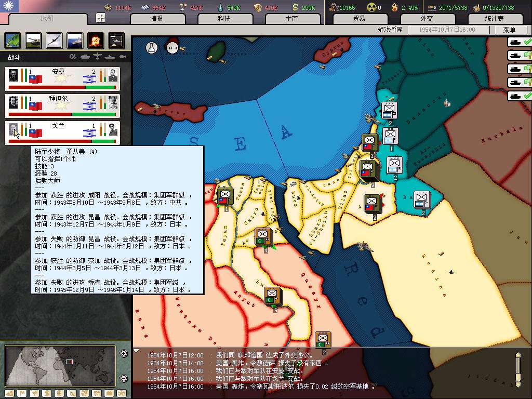Zoom out with the minimap minus button

[x=124, y=378]
